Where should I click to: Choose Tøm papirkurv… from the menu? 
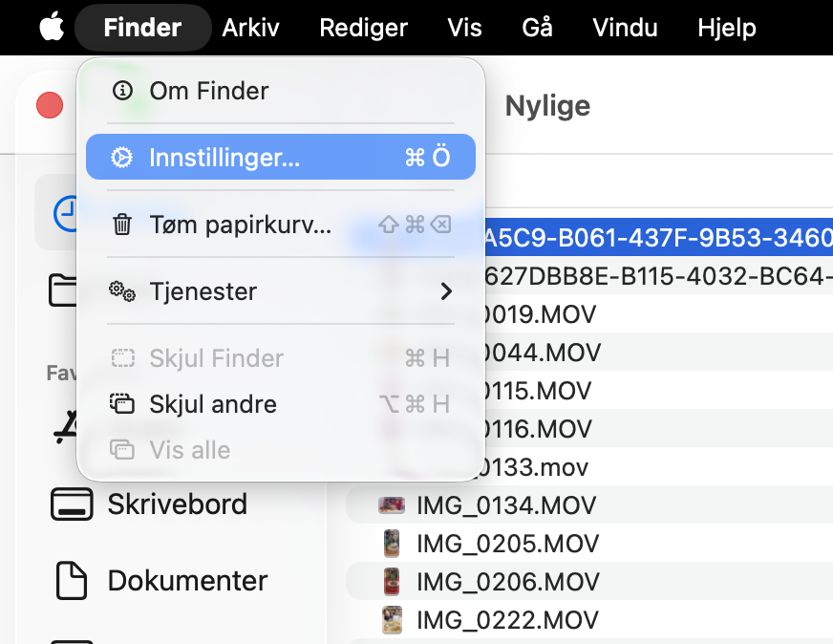tap(281, 225)
